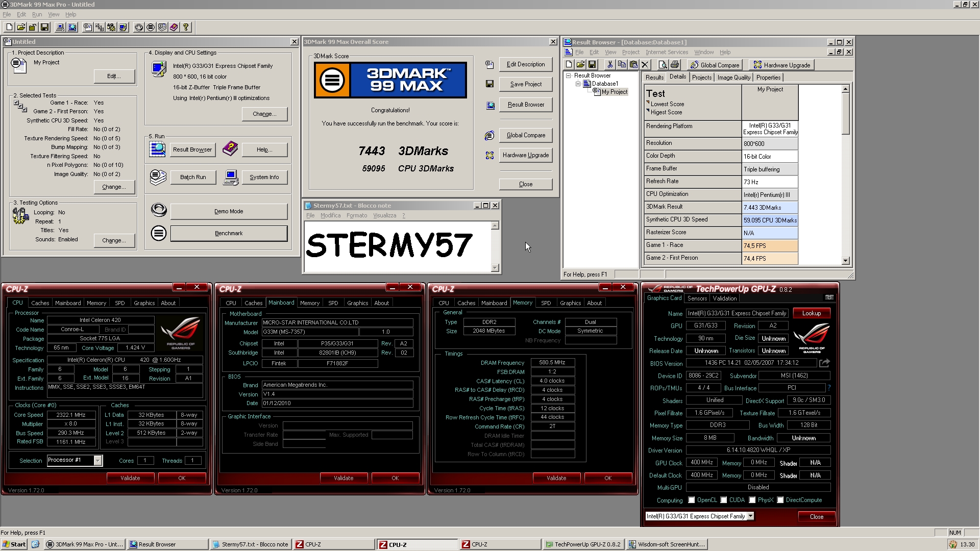This screenshot has height=551, width=980.
Task: Click Bus Interface question mark in GPU-Z
Action: point(828,388)
